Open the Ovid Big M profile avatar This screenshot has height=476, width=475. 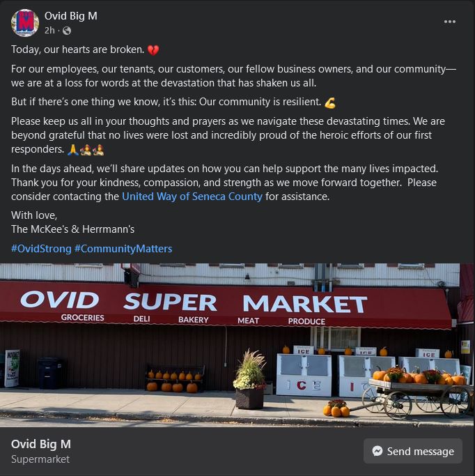[25, 23]
